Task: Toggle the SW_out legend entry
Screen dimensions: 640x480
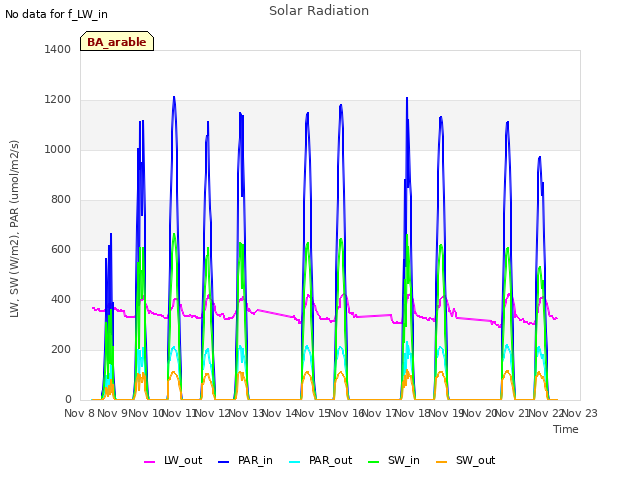Action: (x=466, y=460)
